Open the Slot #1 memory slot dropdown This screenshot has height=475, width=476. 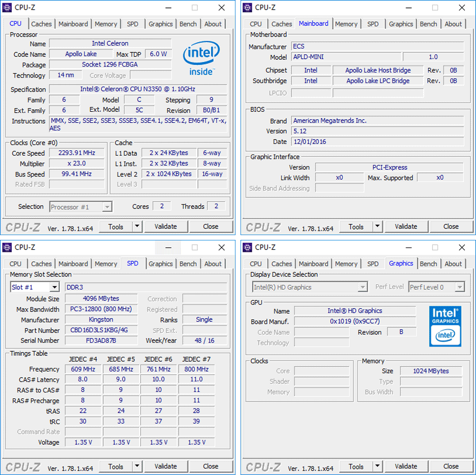(54, 287)
